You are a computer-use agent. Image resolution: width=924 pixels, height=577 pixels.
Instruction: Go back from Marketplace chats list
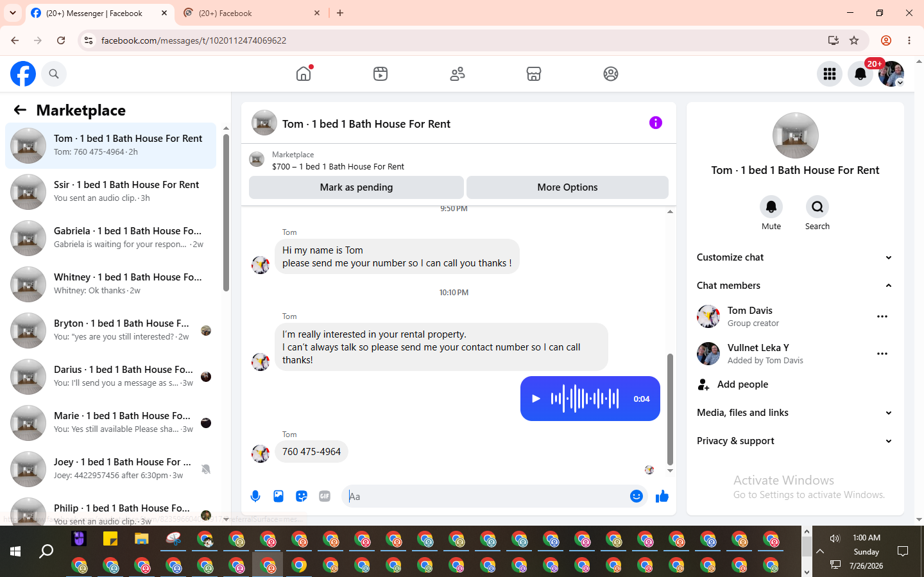pos(20,110)
